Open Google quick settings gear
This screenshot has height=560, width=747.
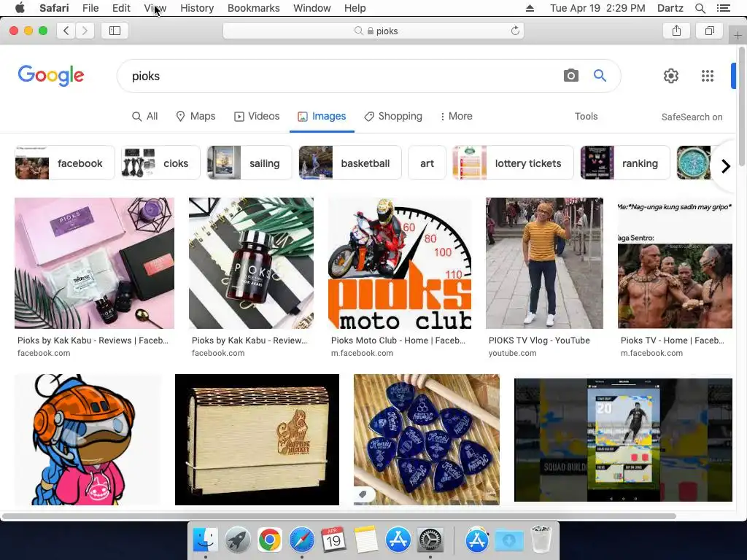[x=671, y=76]
